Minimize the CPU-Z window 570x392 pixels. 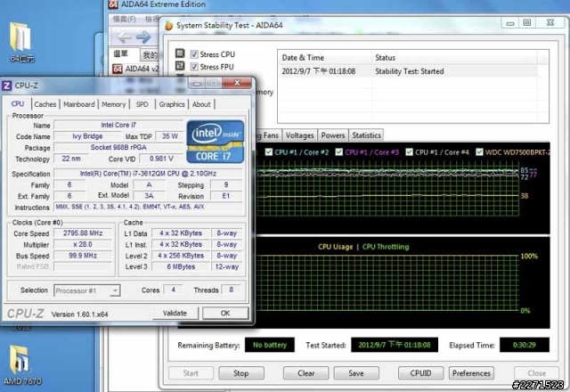point(197,83)
